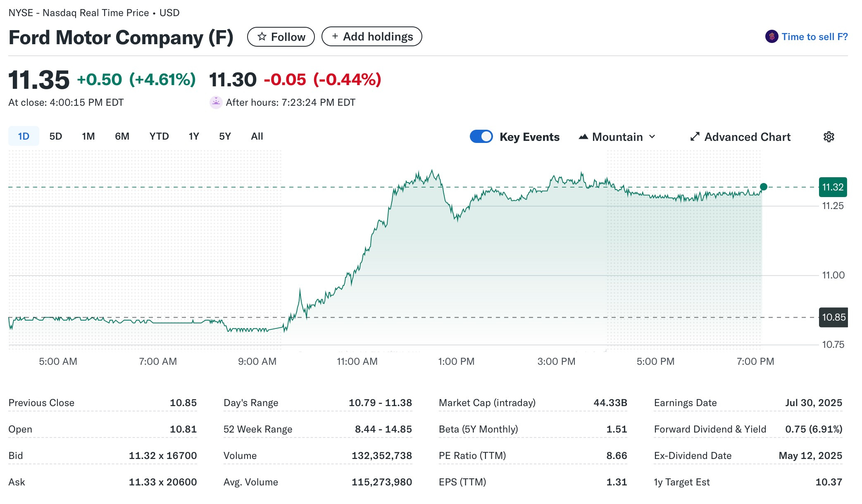Click the Market Cap value 44.33B
Screen dimensions: 862x504
pos(610,403)
